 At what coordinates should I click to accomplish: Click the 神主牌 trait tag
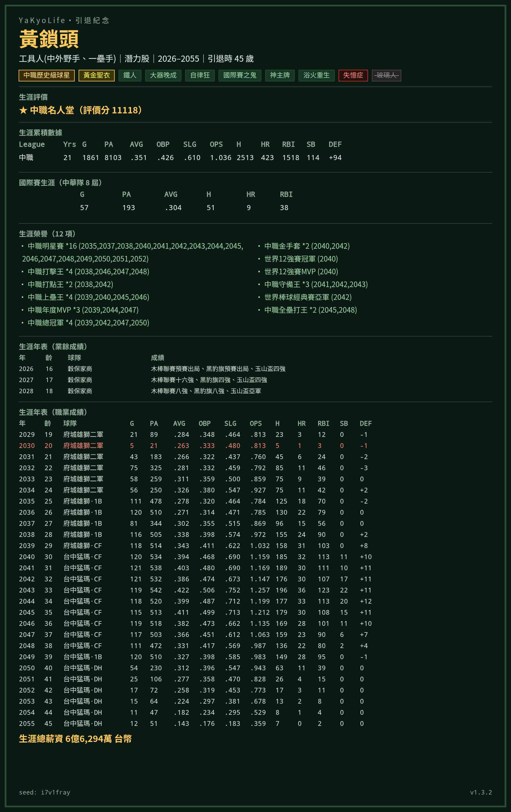pyautogui.click(x=280, y=76)
